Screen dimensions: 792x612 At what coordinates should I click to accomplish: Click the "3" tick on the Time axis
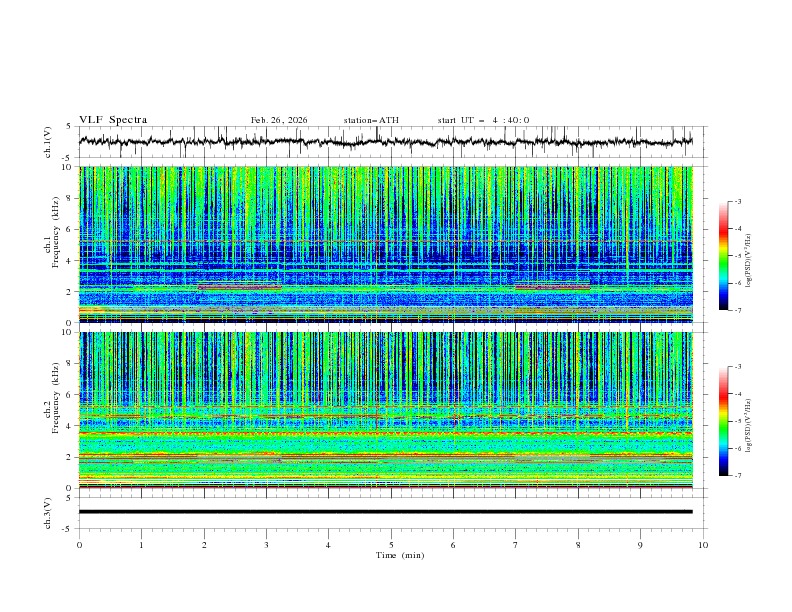tap(266, 545)
